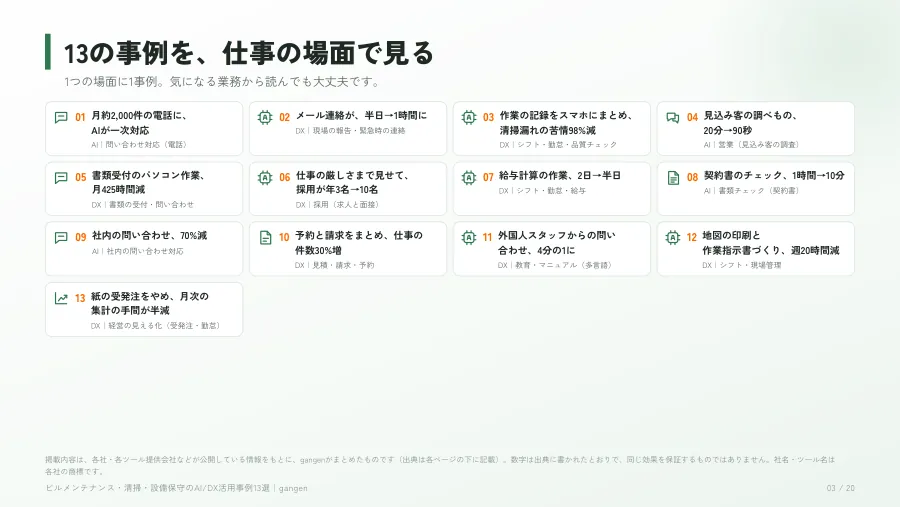Click the chip icon on card 03
This screenshot has width=900, height=507.
tap(469, 117)
